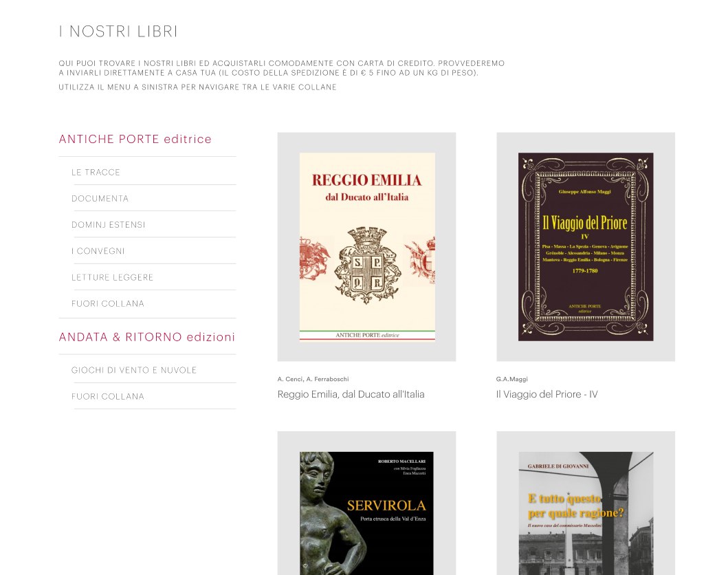Open Il Viaggio del Priore cover
728x575 pixels.
tap(586, 247)
